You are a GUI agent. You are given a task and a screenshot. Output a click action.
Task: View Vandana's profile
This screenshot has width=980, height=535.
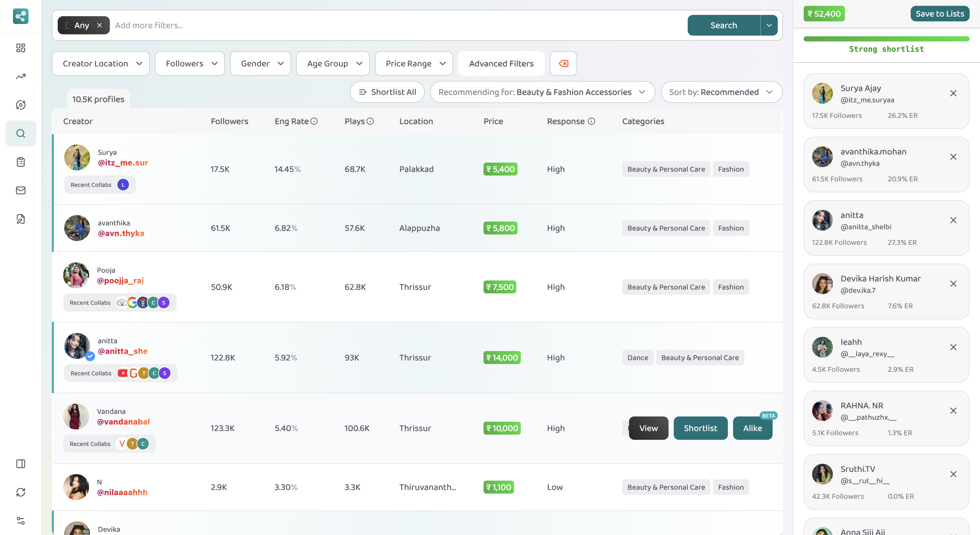[648, 428]
